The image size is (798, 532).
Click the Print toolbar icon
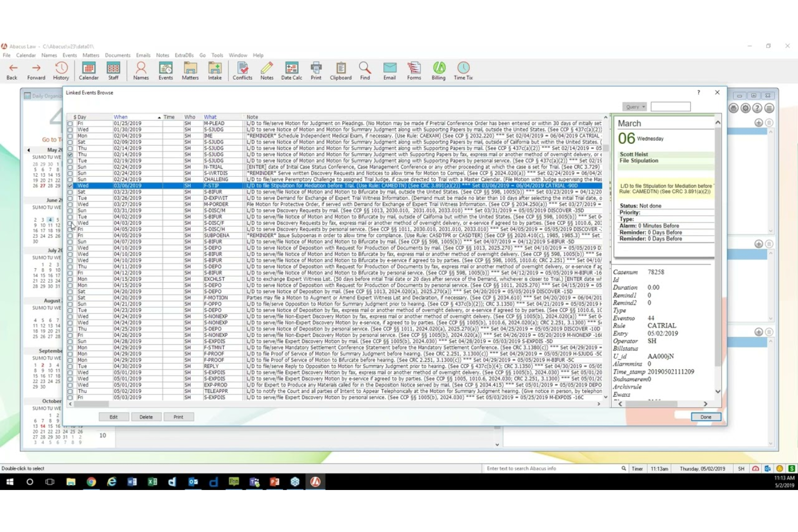click(x=316, y=70)
